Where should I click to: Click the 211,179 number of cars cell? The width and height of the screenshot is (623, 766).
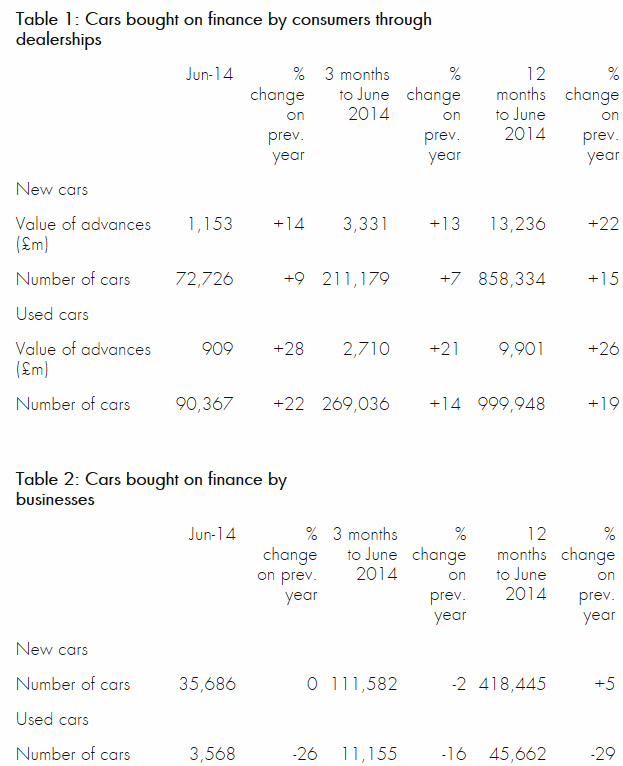[356, 279]
